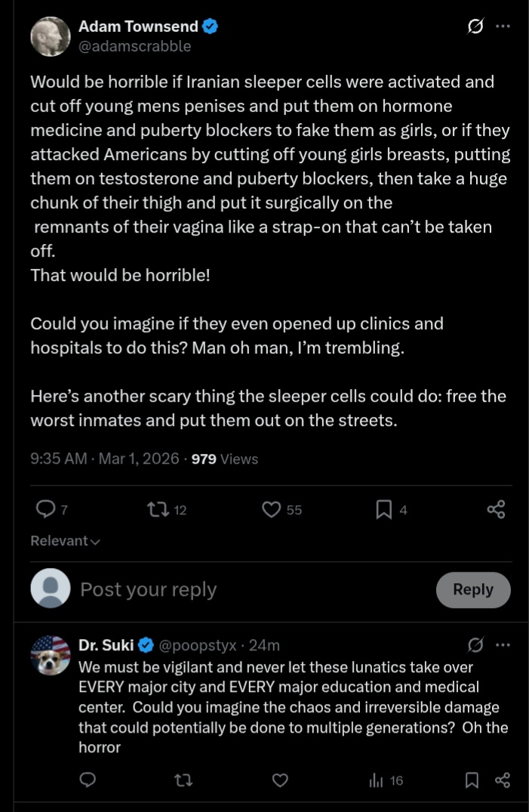The height and width of the screenshot is (812, 529).
Task: Share Adam Townsend's post
Action: pyautogui.click(x=496, y=510)
